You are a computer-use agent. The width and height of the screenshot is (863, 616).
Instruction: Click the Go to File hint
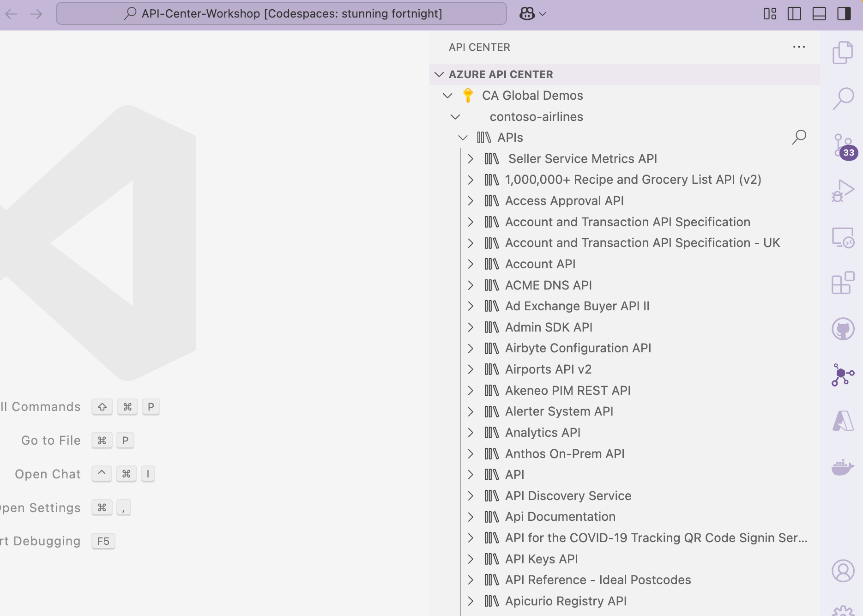[x=51, y=441]
